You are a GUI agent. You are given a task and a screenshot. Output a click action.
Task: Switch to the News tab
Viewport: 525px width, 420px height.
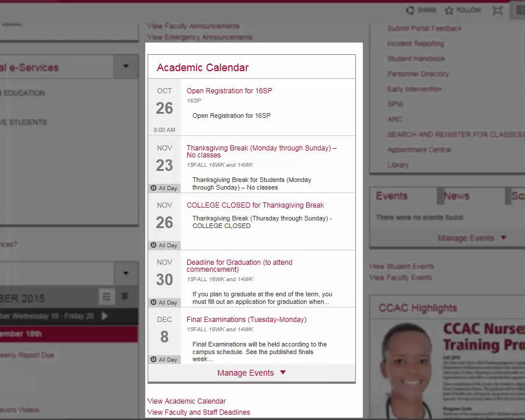(457, 195)
